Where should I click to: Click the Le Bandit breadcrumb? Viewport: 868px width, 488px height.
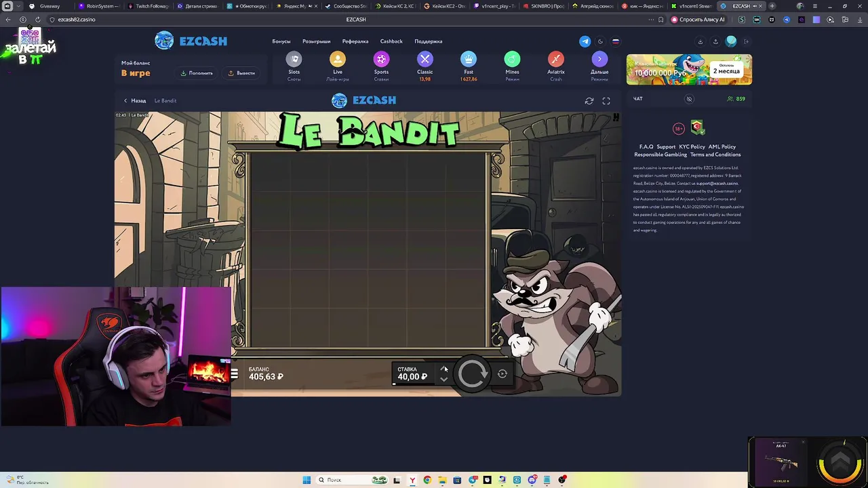pos(165,100)
